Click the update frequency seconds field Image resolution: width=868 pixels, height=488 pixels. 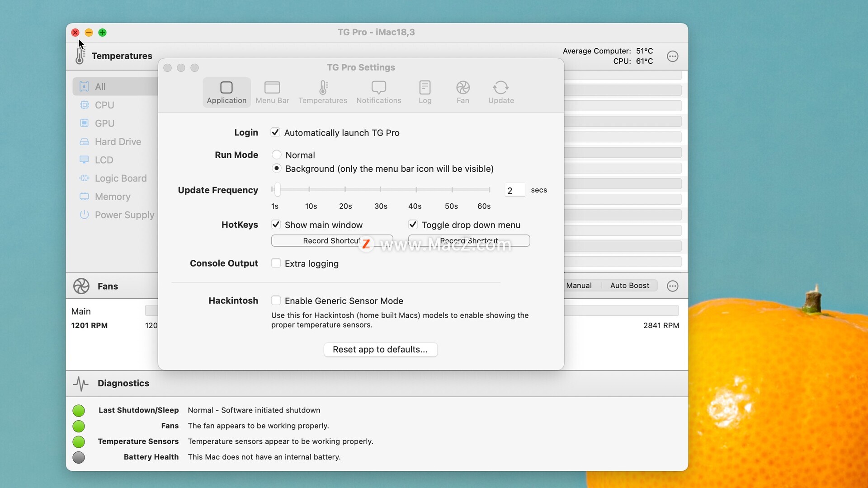pyautogui.click(x=514, y=190)
